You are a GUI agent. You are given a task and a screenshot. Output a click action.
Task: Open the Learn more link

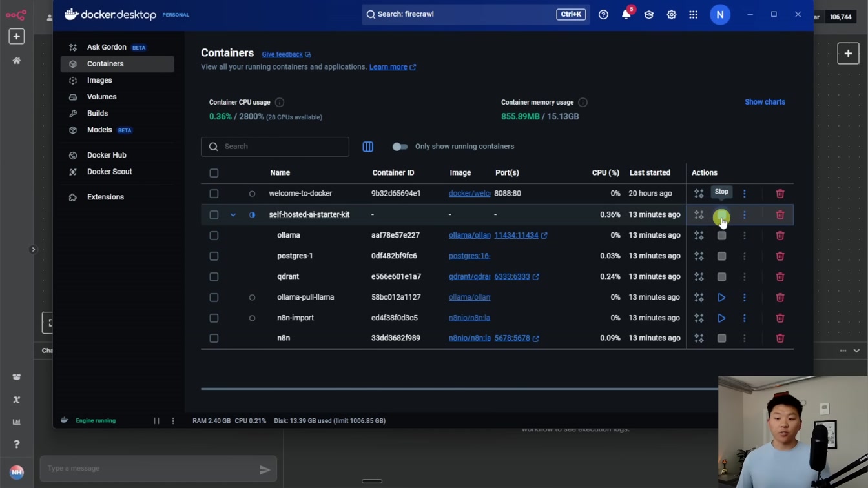393,67
